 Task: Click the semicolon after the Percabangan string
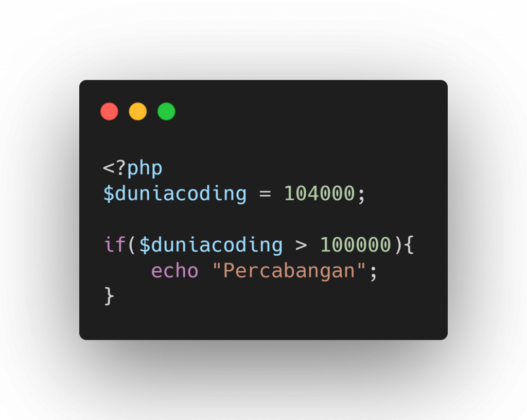click(374, 273)
